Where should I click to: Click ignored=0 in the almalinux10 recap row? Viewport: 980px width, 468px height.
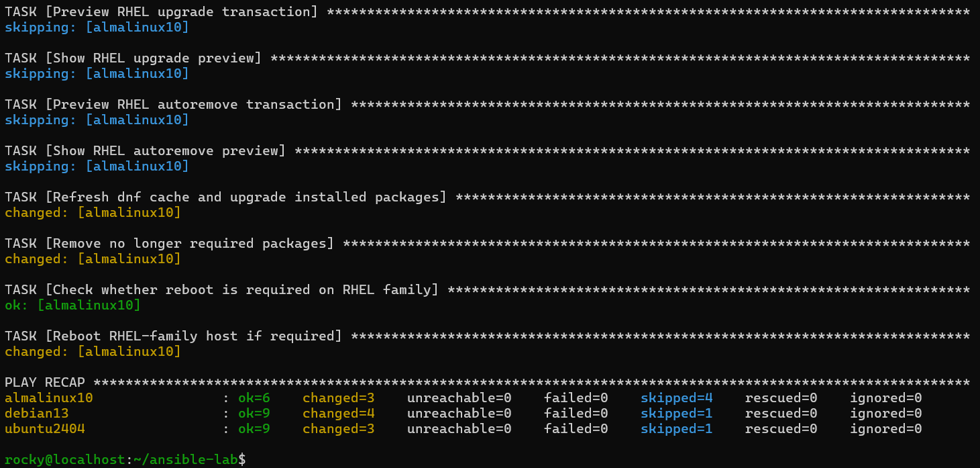tap(885, 398)
